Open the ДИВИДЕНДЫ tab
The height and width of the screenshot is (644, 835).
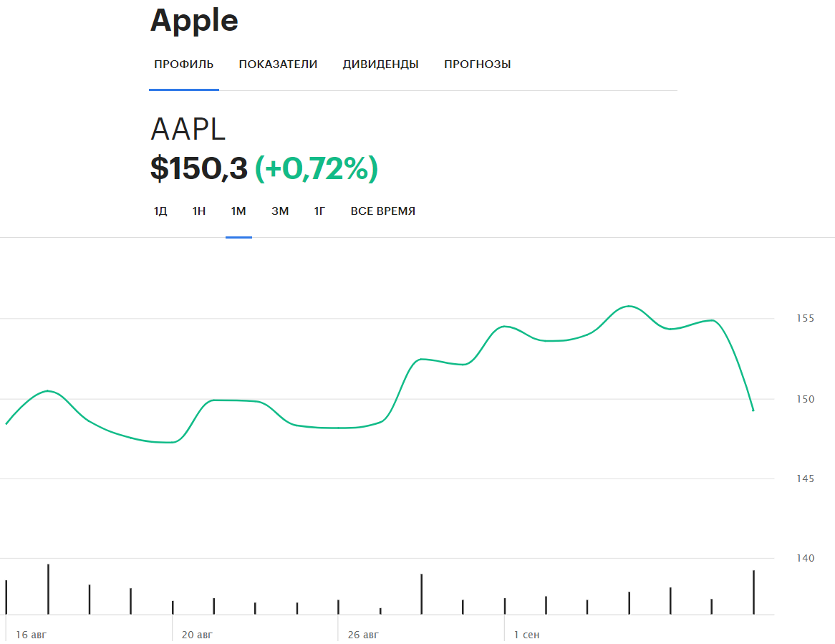[x=380, y=64]
